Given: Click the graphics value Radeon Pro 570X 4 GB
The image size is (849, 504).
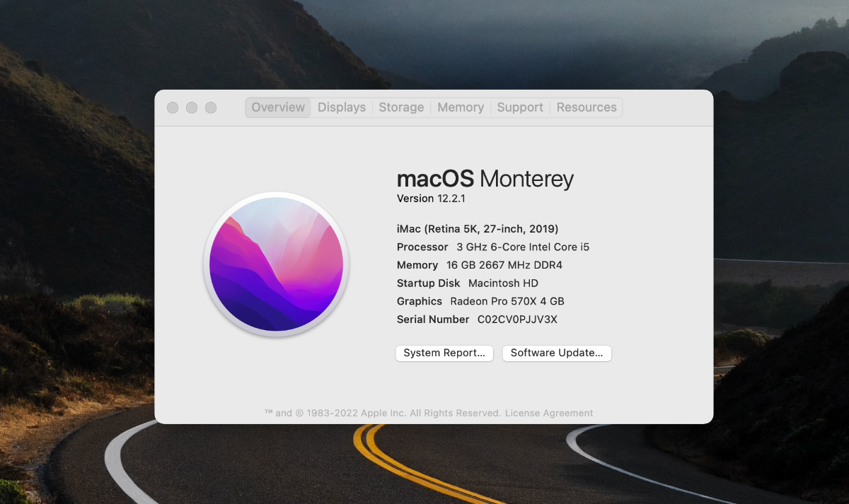Looking at the screenshot, I should click(x=507, y=301).
